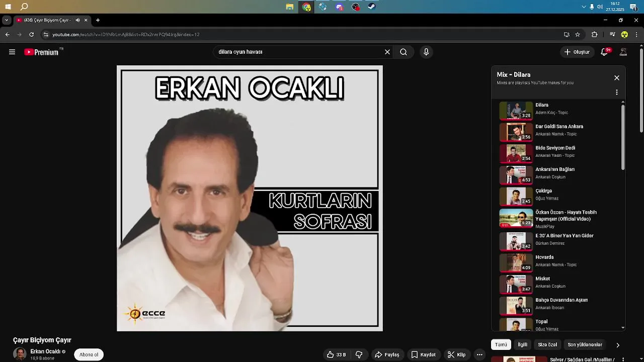Close the Mix - Dilara playlist panel
The width and height of the screenshot is (644, 362).
(617, 78)
